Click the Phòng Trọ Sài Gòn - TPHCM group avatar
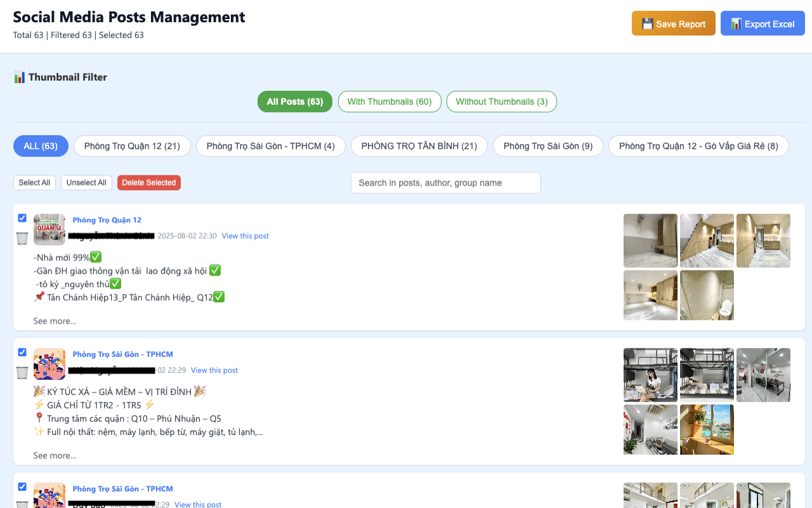Screen dimensions: 812x508 point(49,363)
